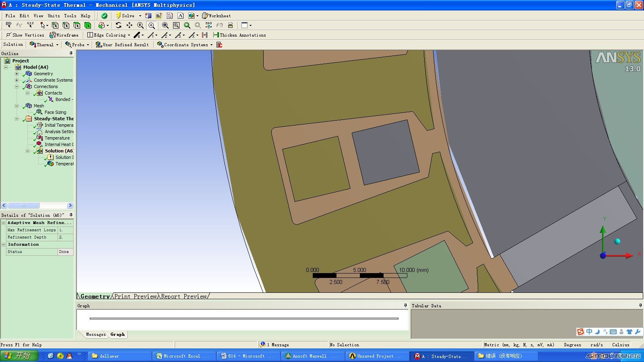Enable the Face selection filter

[x=77, y=25]
